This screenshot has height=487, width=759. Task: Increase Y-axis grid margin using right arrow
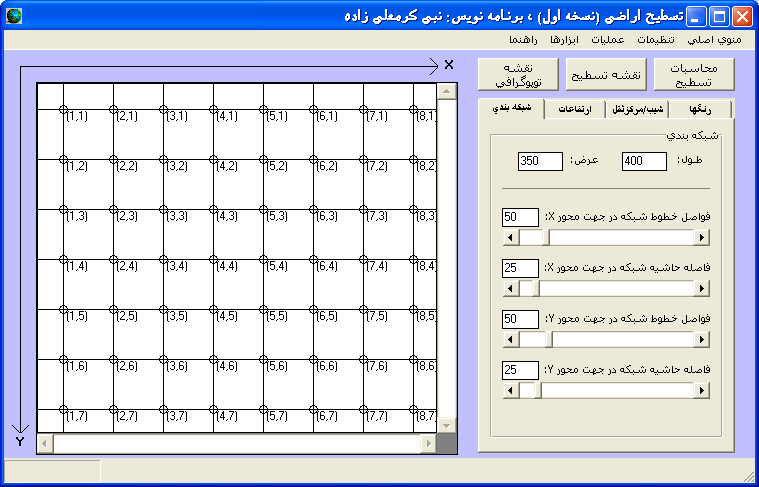(701, 391)
